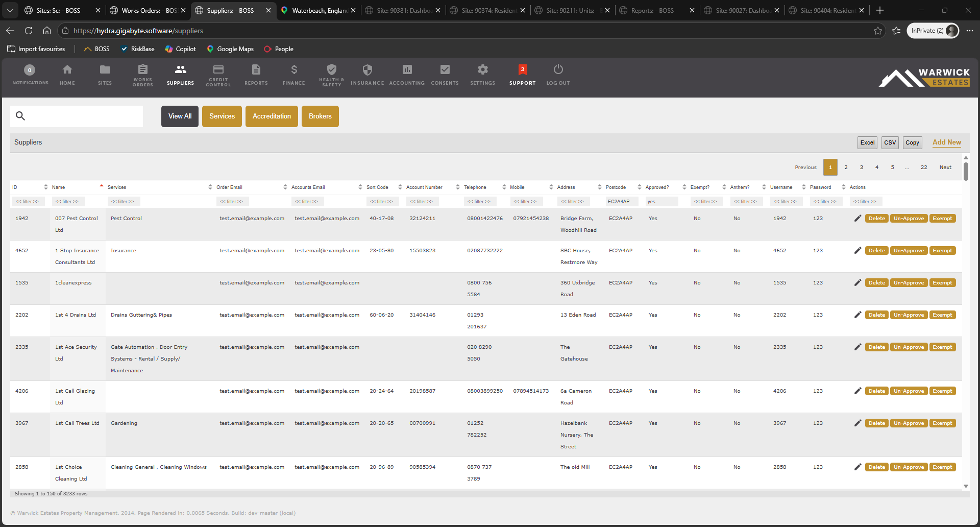Sort table by Username column
The image size is (980, 527).
coord(788,187)
